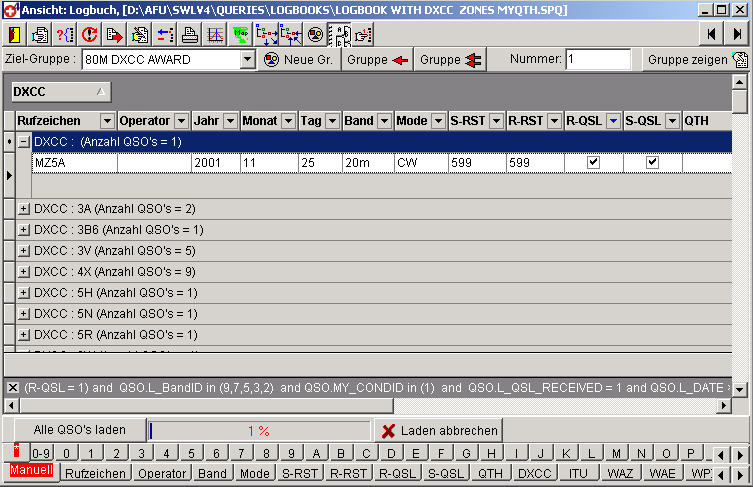Click the Laden abbrechen button

click(438, 430)
